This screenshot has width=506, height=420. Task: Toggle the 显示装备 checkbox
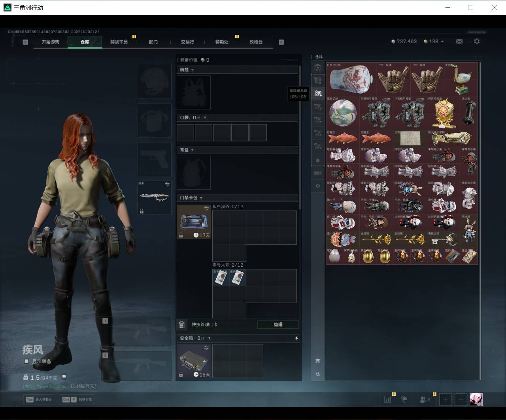26,361
